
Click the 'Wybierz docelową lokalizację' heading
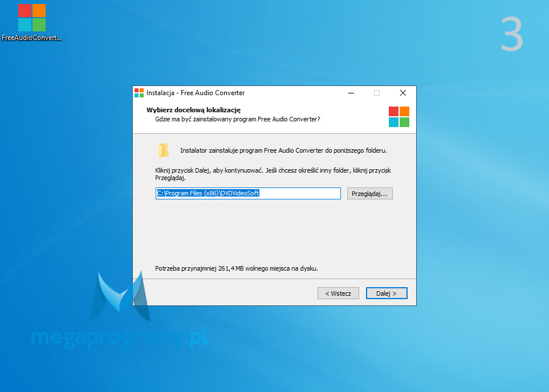coord(194,110)
